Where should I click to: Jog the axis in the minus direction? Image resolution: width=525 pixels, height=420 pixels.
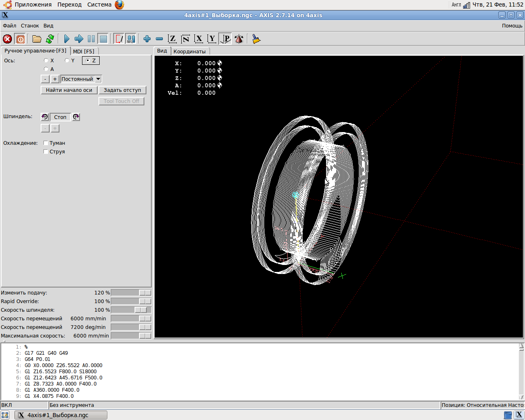(x=45, y=79)
